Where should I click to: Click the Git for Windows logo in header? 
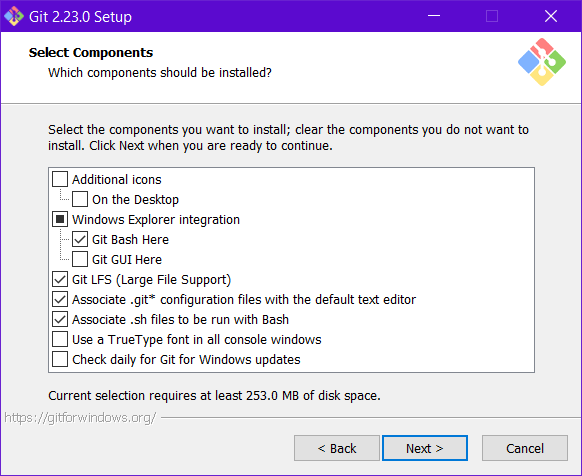(x=542, y=62)
